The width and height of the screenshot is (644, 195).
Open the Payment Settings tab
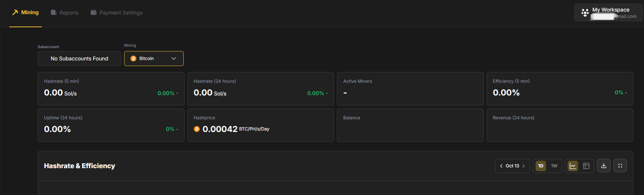click(x=117, y=13)
